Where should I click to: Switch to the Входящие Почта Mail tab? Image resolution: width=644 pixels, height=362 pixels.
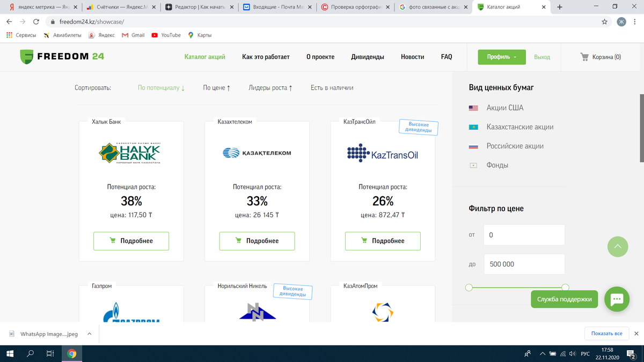[x=276, y=8]
